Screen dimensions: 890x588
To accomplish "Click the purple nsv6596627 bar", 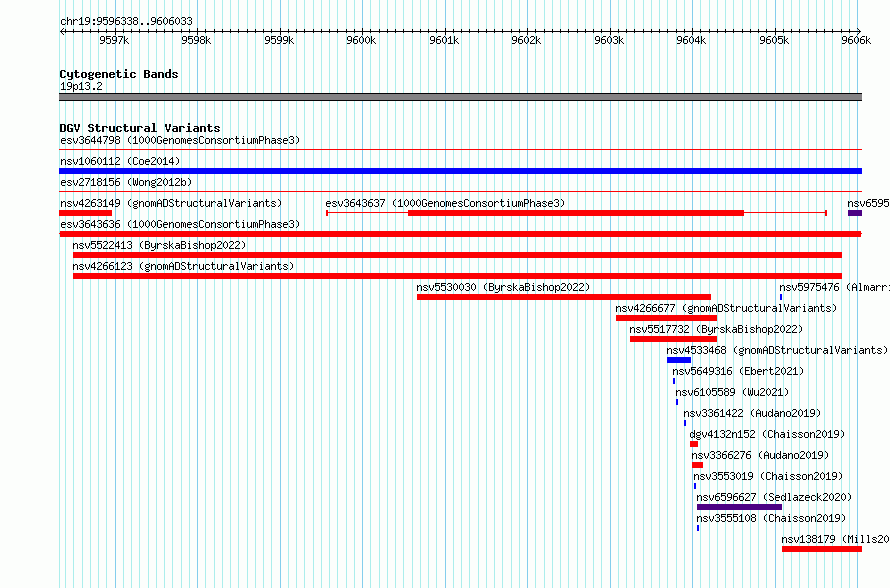I will tap(739, 507).
